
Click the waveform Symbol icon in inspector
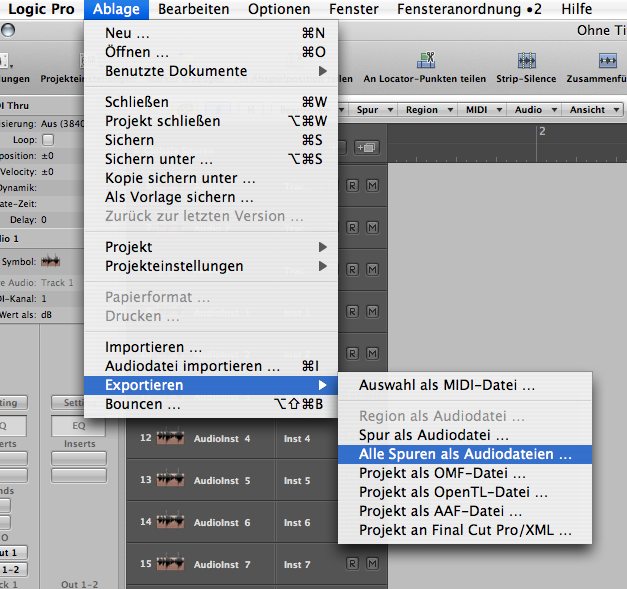(50, 262)
